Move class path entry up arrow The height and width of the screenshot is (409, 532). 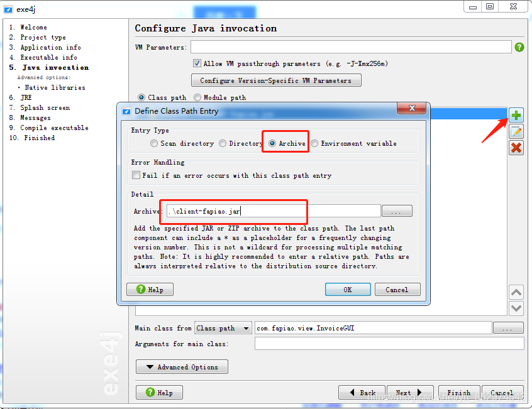coord(516,292)
